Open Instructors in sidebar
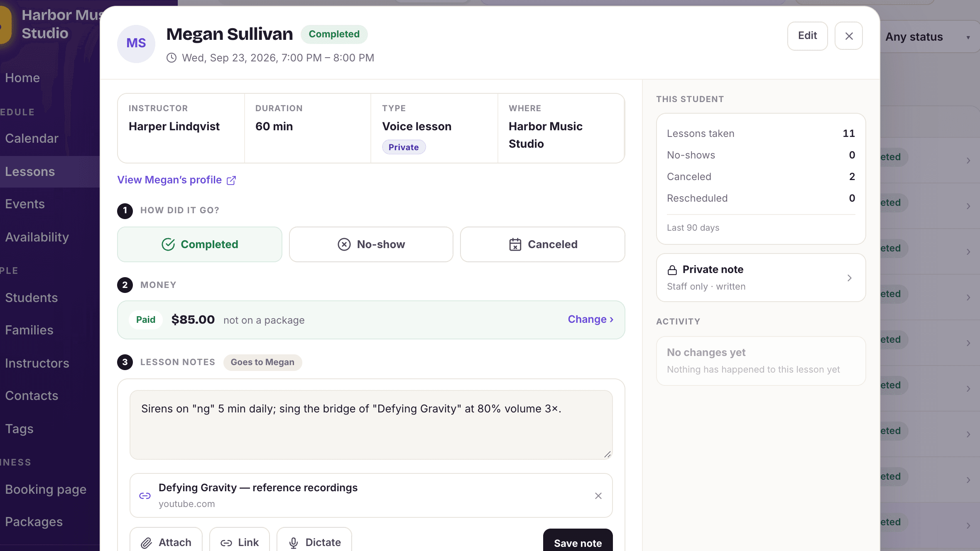This screenshot has width=980, height=551. tap(37, 363)
